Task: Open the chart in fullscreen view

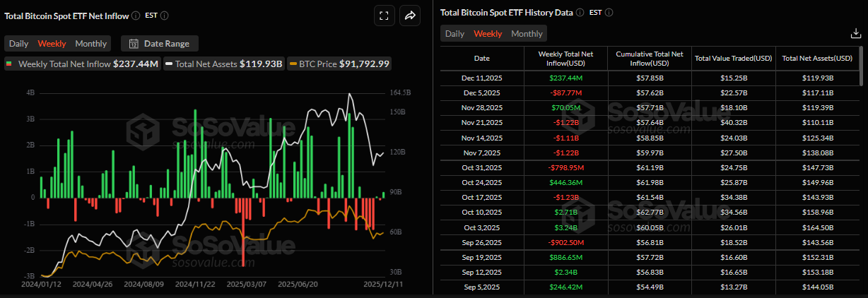Action: point(384,16)
